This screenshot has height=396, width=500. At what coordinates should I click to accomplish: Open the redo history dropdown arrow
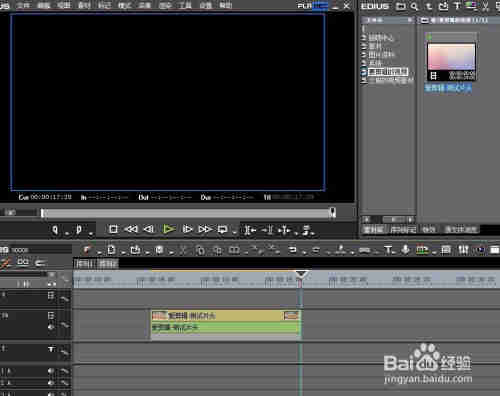pyautogui.click(x=328, y=253)
